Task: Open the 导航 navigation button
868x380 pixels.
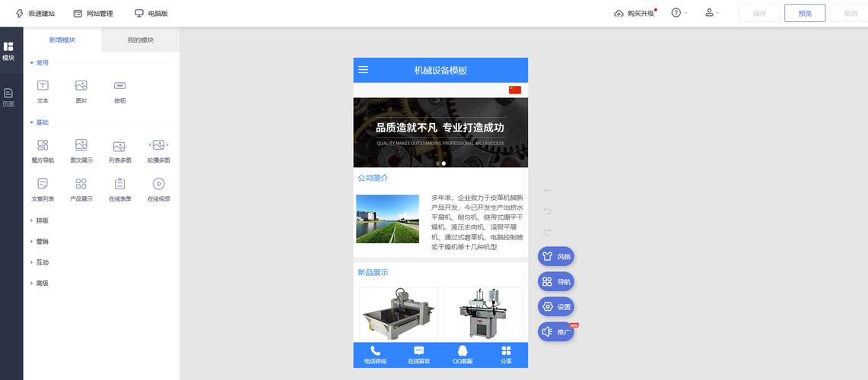Action: click(556, 281)
